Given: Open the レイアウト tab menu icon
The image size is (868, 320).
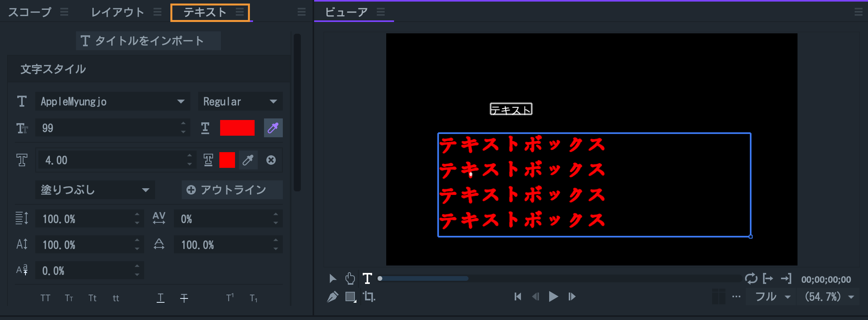Looking at the screenshot, I should [x=157, y=12].
